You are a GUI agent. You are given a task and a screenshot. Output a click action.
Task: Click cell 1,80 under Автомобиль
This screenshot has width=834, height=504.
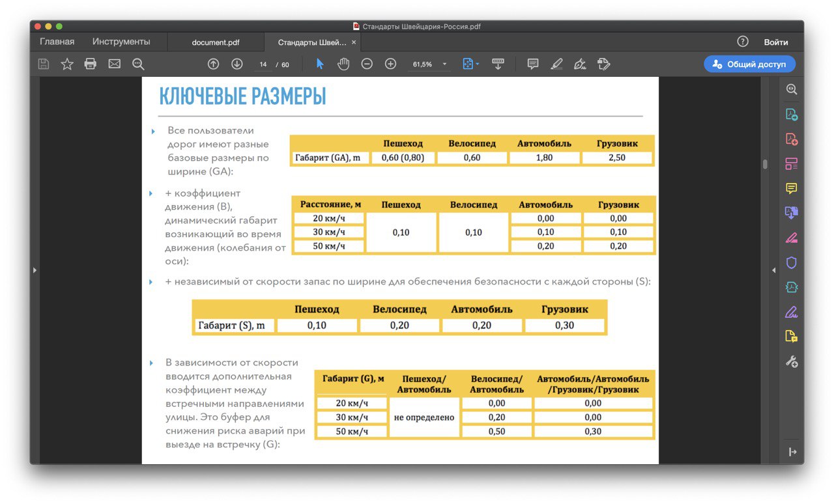[545, 158]
